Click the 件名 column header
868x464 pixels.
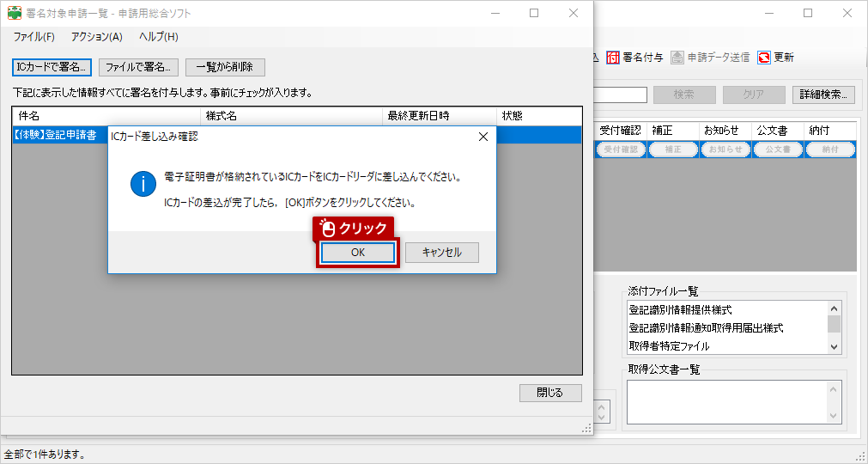106,116
